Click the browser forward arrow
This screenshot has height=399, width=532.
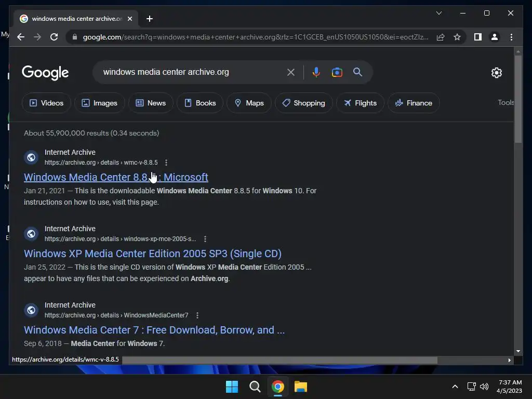point(37,37)
